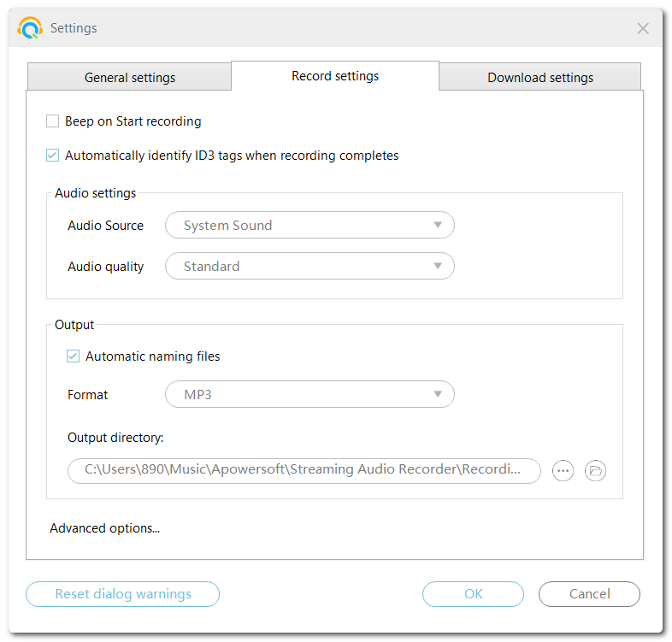Enable Beep on Start recording checkbox
Image resolution: width=672 pixels, height=642 pixels.
click(x=53, y=121)
